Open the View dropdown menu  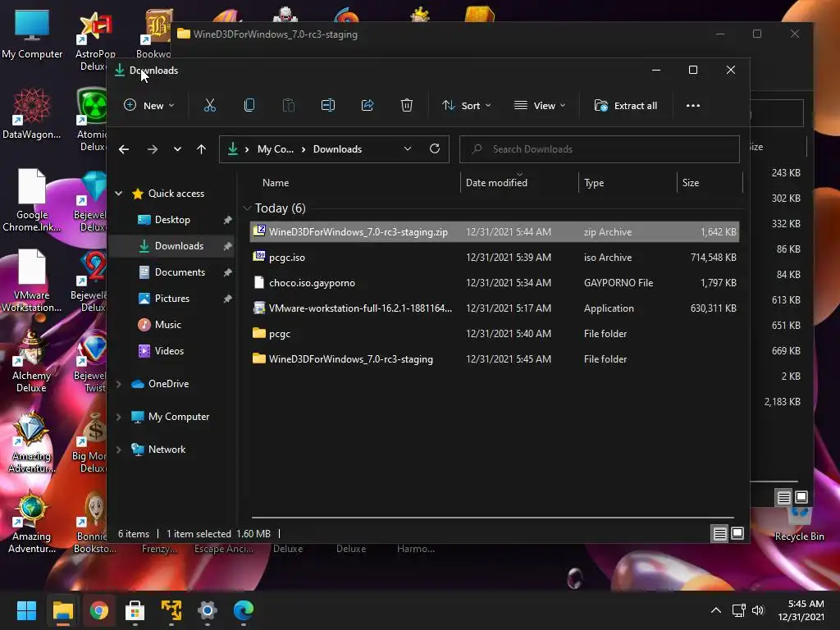coord(540,106)
